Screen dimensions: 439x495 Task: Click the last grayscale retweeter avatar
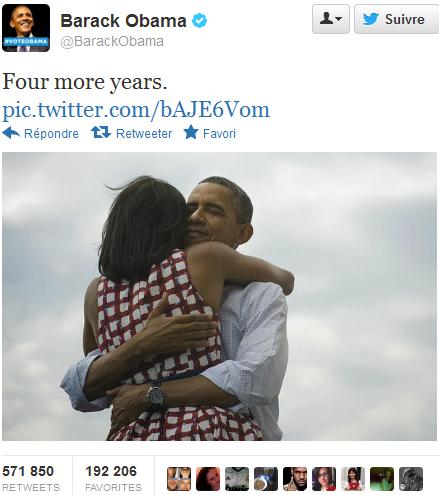[411, 479]
